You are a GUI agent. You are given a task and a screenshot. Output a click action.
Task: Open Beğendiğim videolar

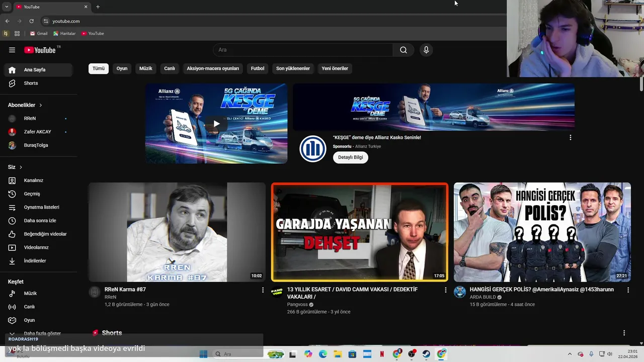click(x=38, y=234)
